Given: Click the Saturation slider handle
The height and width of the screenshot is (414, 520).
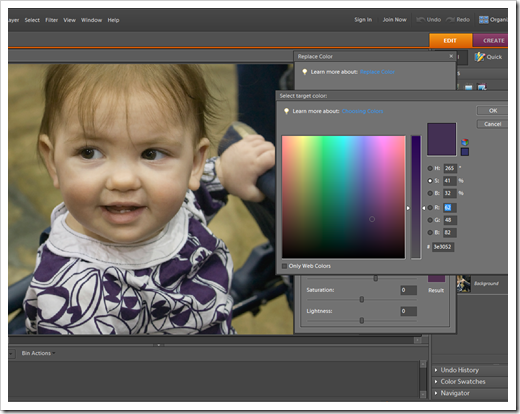Looking at the screenshot, I should click(362, 300).
